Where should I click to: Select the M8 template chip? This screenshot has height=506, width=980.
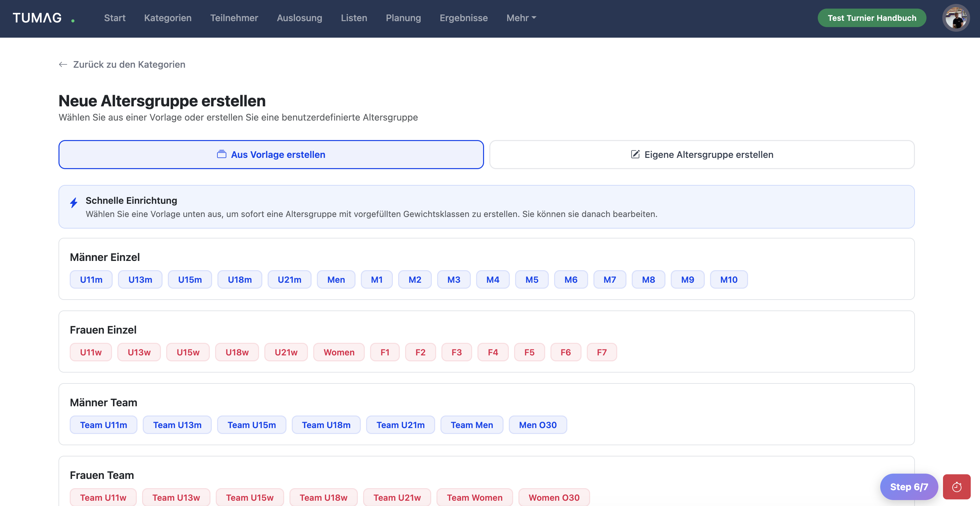tap(648, 279)
